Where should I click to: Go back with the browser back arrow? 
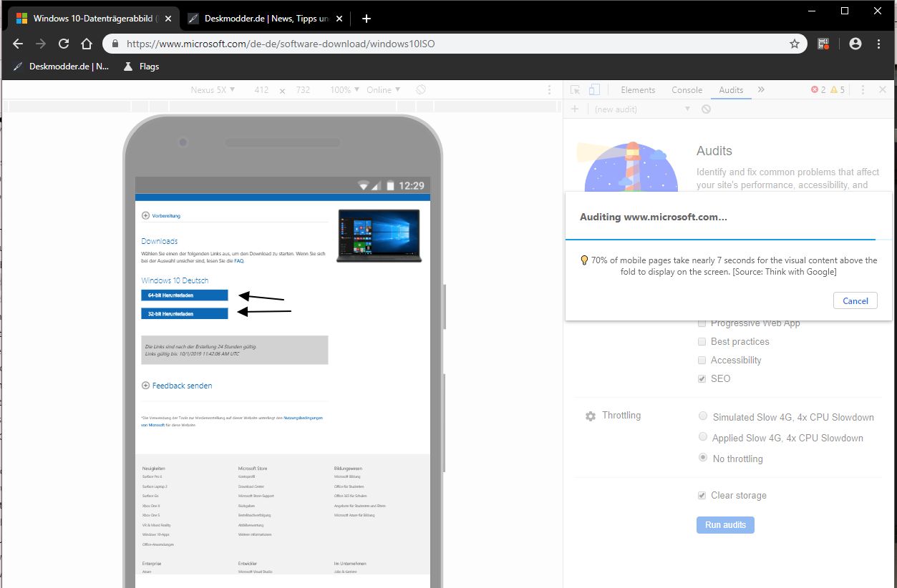click(18, 44)
